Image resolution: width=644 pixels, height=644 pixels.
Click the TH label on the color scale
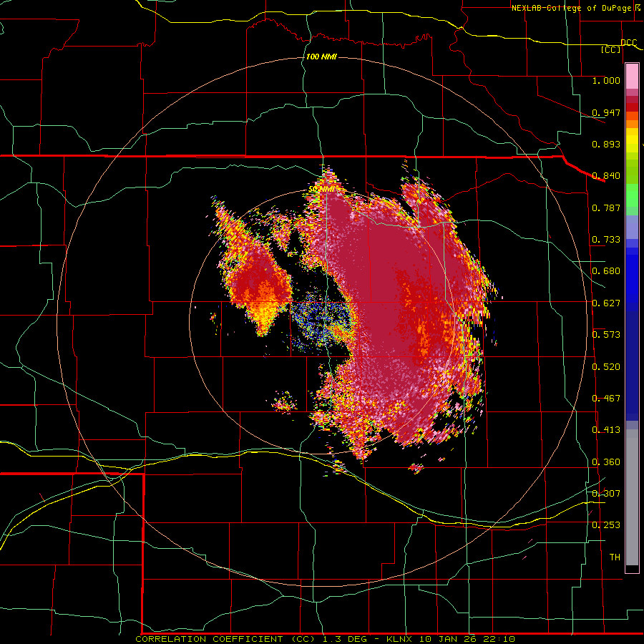[615, 557]
